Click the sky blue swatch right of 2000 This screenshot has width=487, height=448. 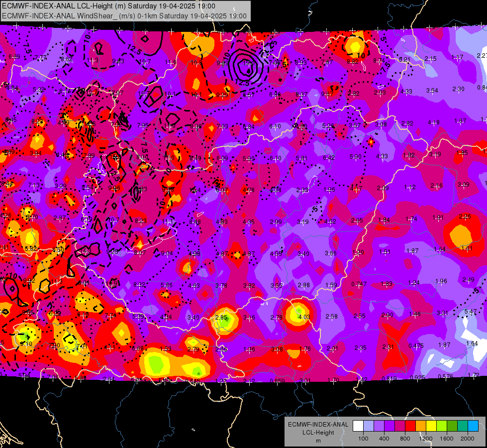pos(473,426)
